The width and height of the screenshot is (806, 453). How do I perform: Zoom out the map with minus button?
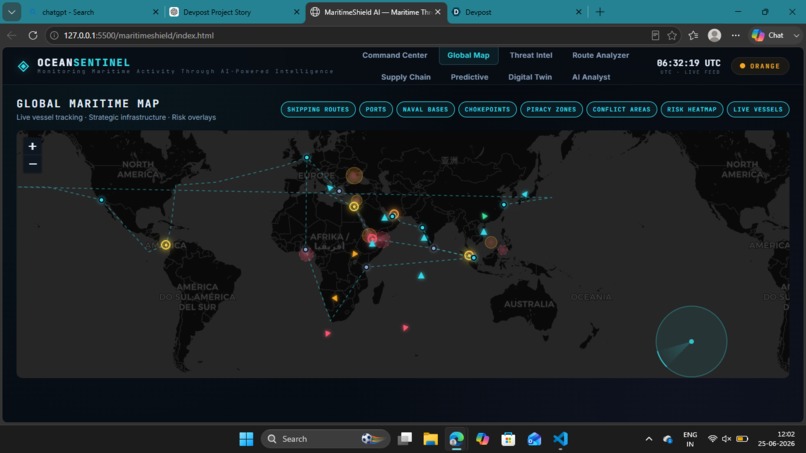(32, 164)
